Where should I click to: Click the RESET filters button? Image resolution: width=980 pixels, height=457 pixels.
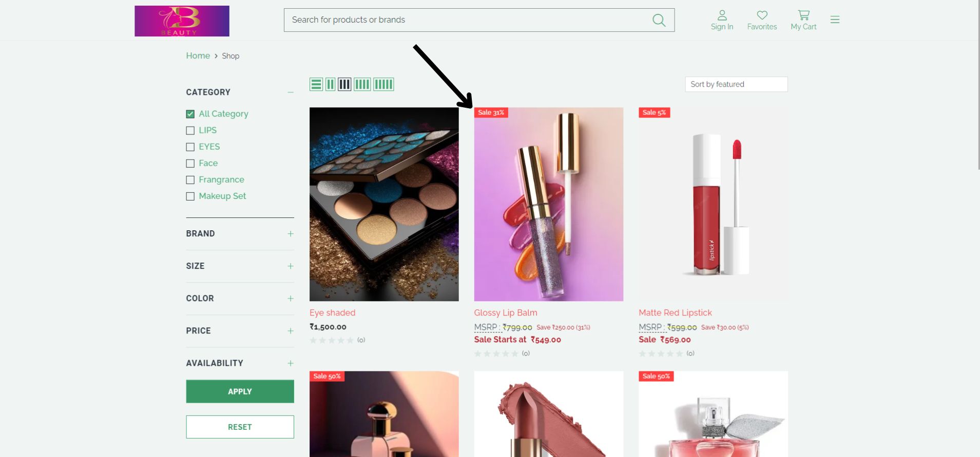point(240,427)
